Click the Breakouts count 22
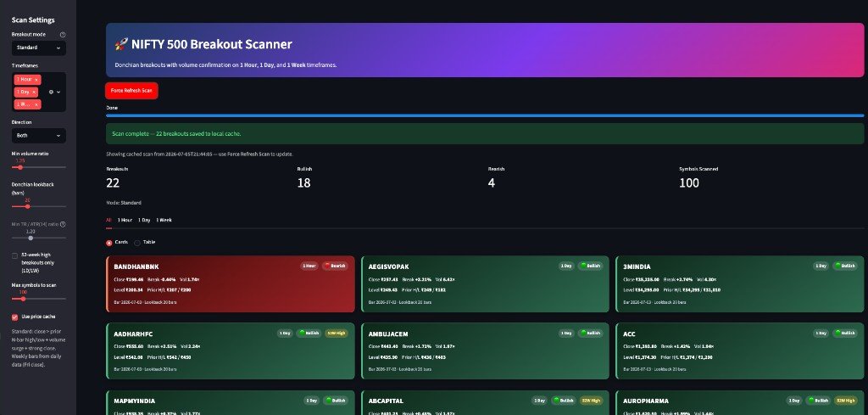This screenshot has height=415, width=868. click(113, 182)
